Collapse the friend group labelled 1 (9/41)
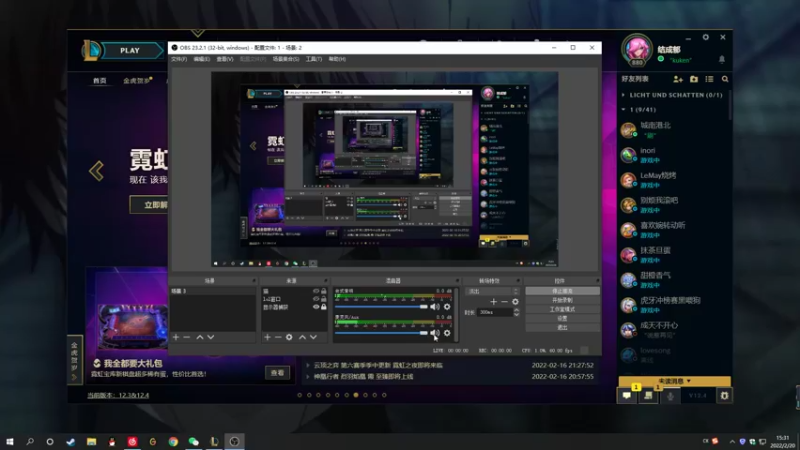This screenshot has height=450, width=800. (x=623, y=110)
